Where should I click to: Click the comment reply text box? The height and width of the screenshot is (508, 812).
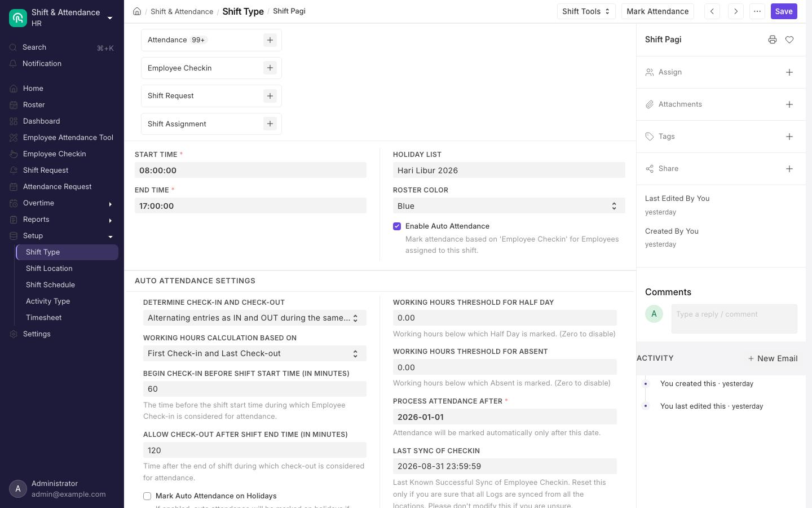[734, 319]
